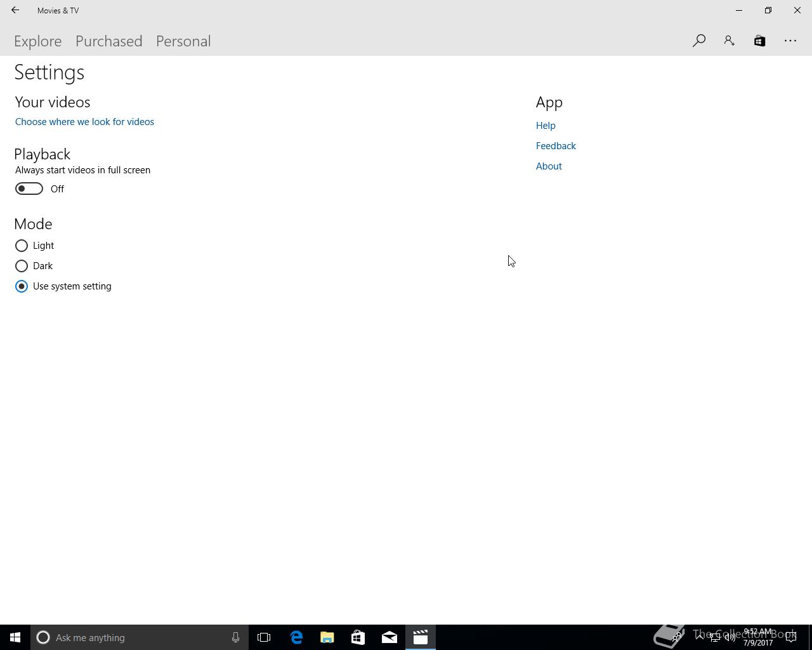Click the account sign-in icon

729,40
